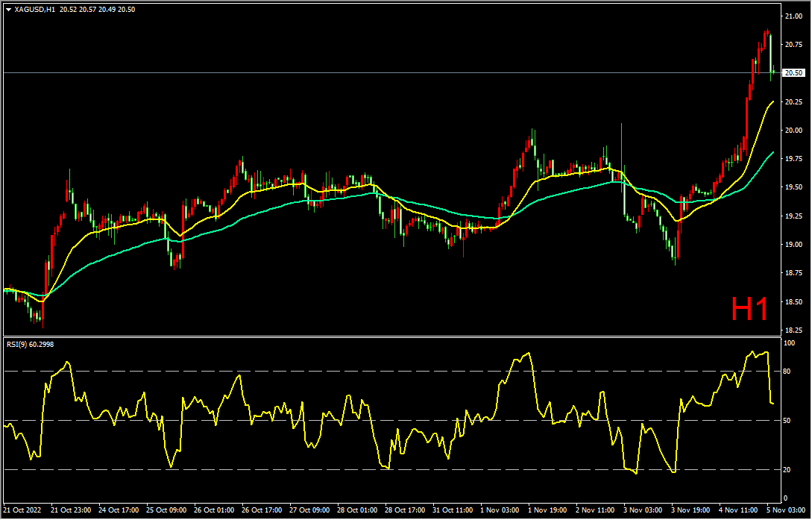Click the current price label 20.50
The height and width of the screenshot is (520, 812).
pos(794,73)
